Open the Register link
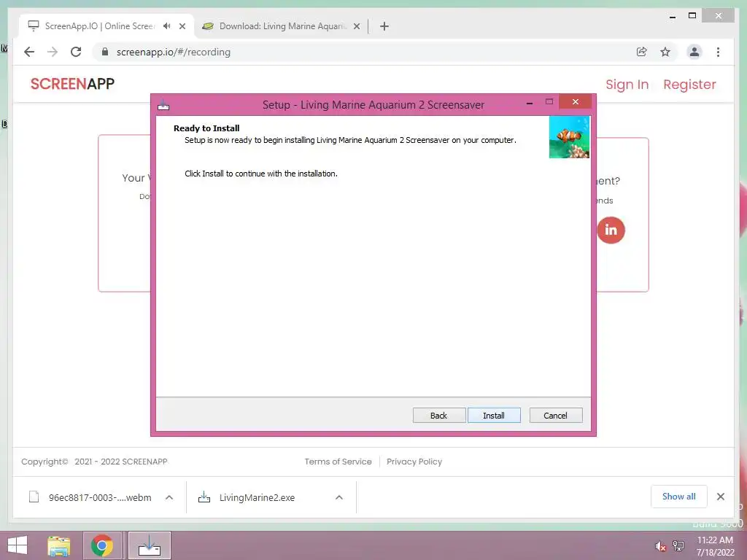 click(689, 85)
